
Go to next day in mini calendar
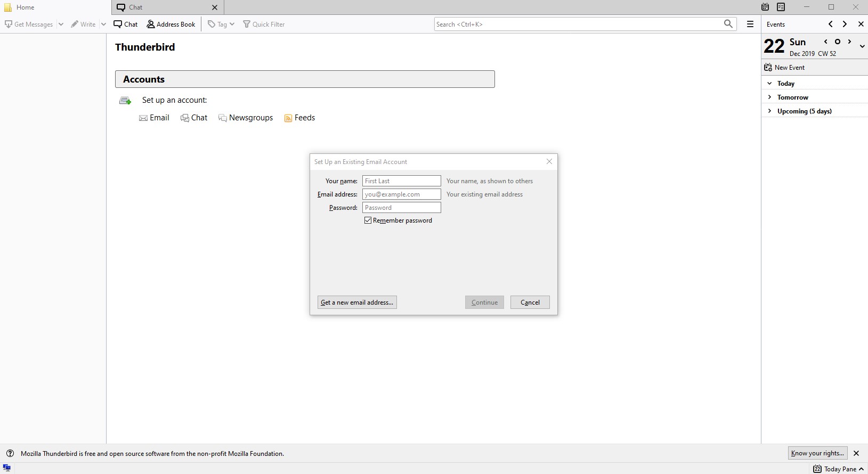(849, 42)
